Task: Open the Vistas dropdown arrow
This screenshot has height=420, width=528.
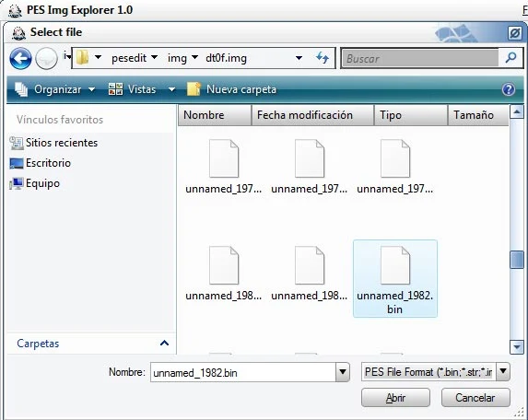Action: pos(171,89)
